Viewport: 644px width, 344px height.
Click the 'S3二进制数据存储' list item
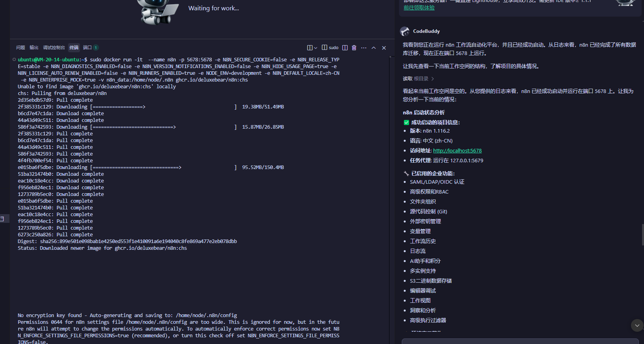coord(431,281)
